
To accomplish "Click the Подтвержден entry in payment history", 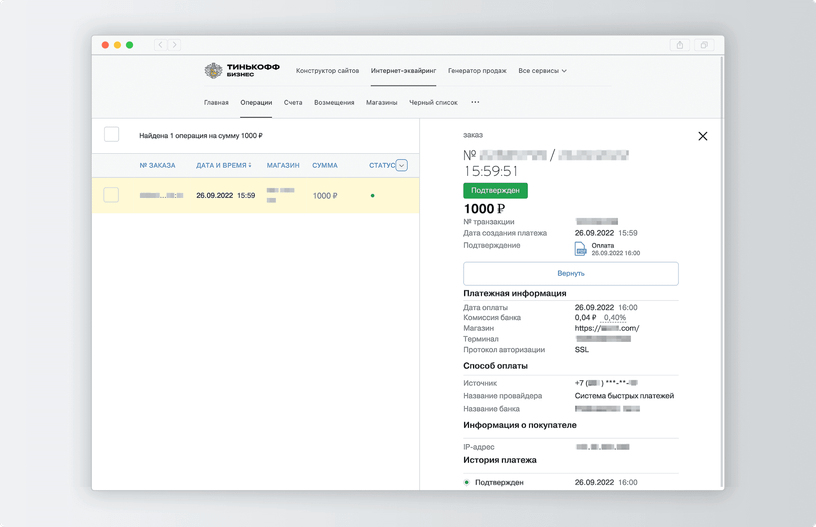I will pos(499,482).
